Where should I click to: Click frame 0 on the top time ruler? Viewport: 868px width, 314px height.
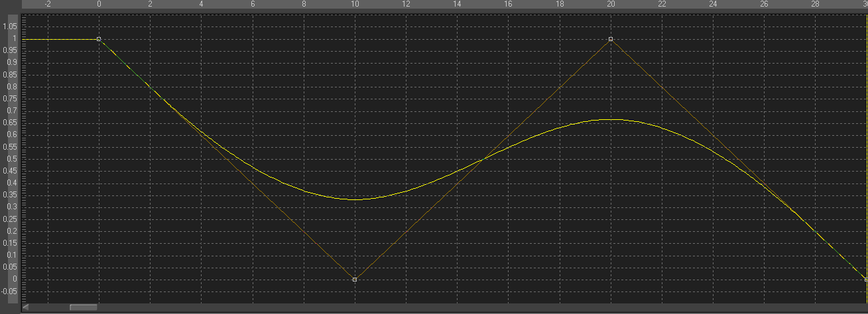point(99,4)
